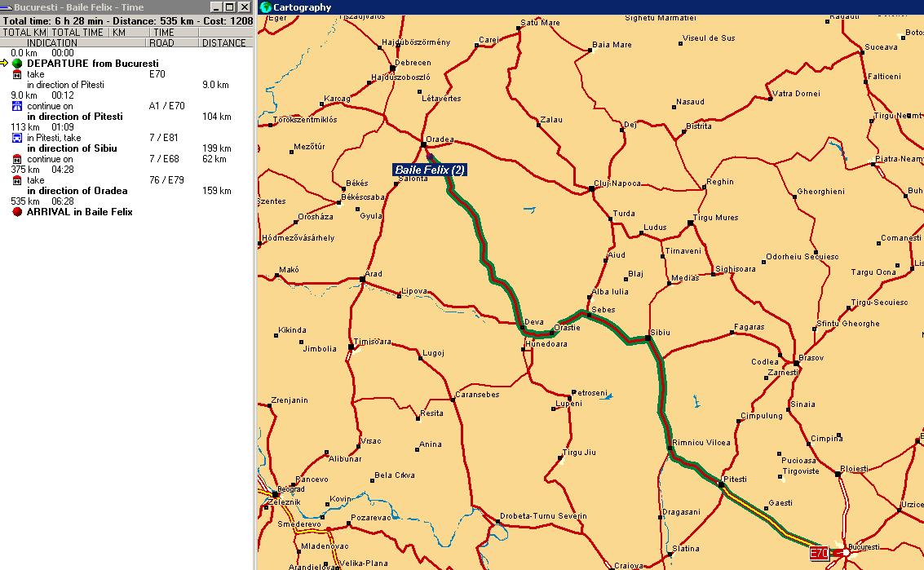
Task: Click the road icon for the 76 / E79 step
Action: (x=17, y=180)
